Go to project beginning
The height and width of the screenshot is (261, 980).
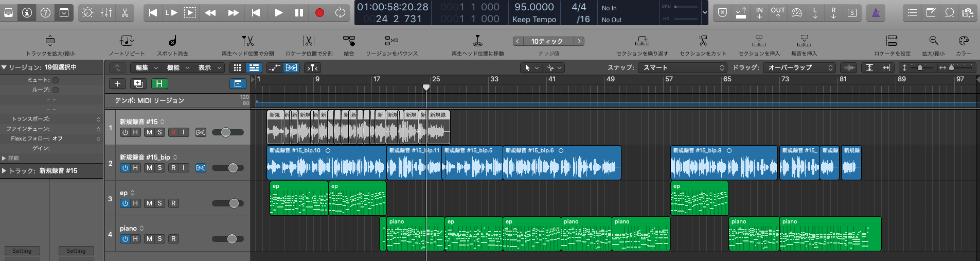coord(153,13)
